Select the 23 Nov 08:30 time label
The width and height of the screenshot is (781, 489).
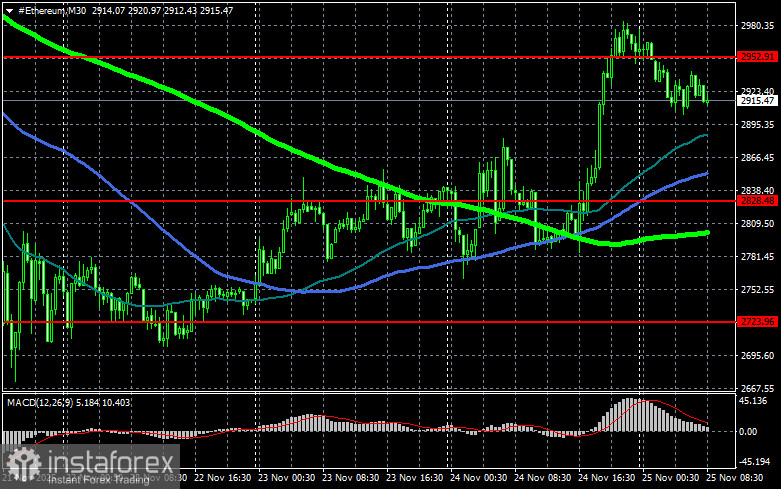point(351,478)
